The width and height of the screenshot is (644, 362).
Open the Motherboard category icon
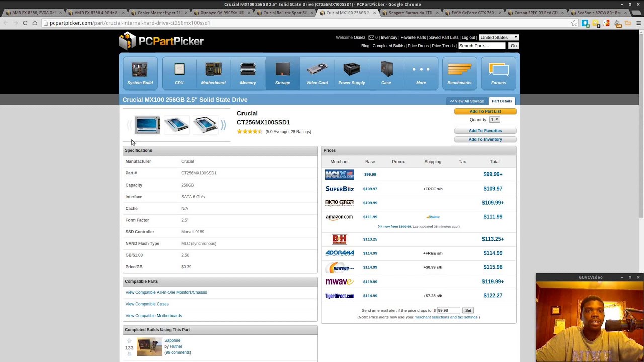pos(213,73)
